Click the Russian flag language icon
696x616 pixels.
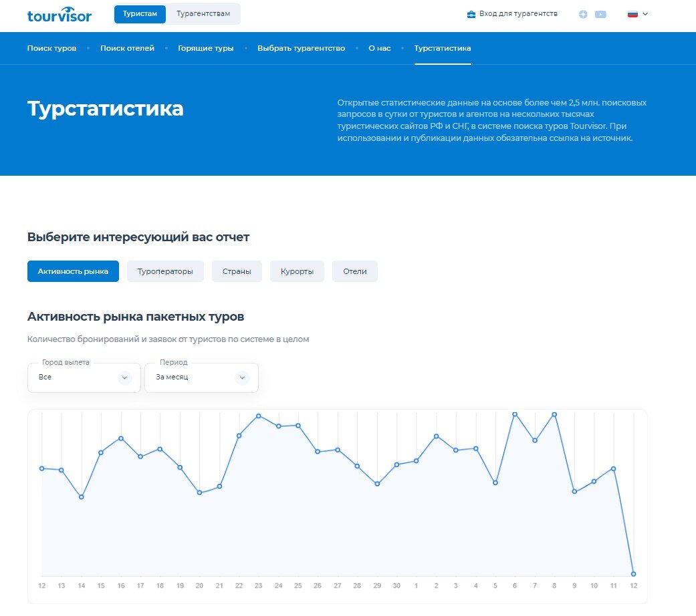coord(632,14)
